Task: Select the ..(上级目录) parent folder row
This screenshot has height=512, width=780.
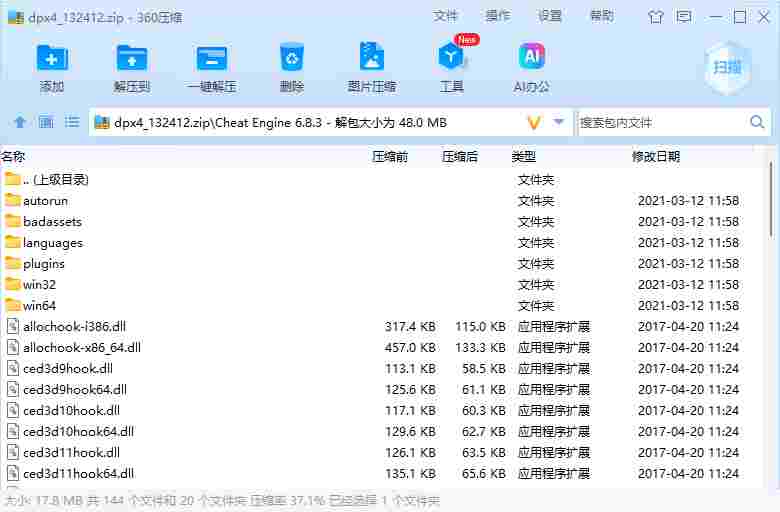Action: [383, 179]
